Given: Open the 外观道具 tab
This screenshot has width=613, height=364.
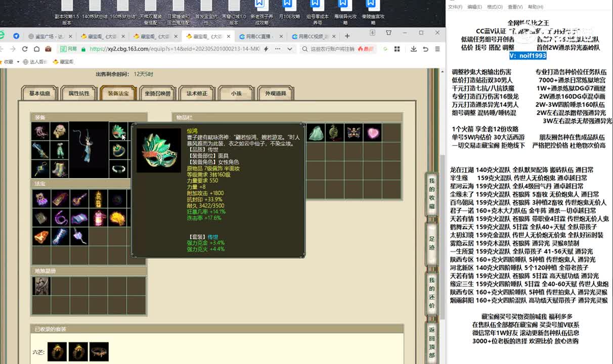Looking at the screenshot, I should click(x=276, y=93).
